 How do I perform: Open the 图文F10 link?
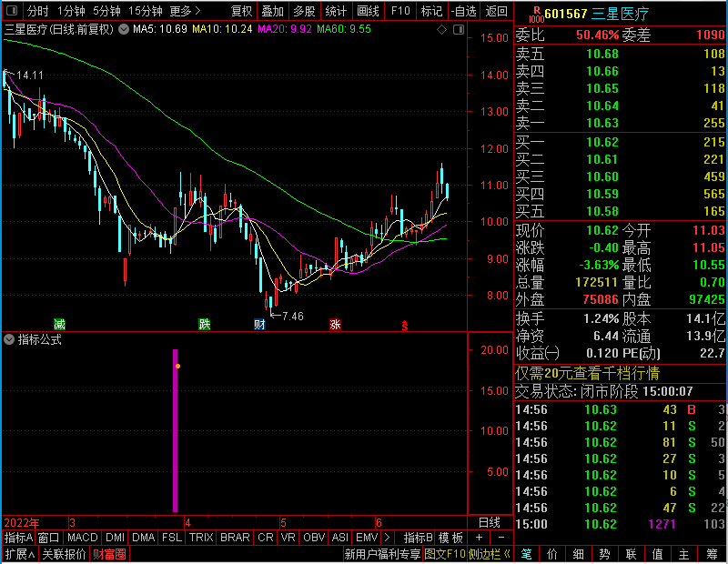[x=445, y=554]
